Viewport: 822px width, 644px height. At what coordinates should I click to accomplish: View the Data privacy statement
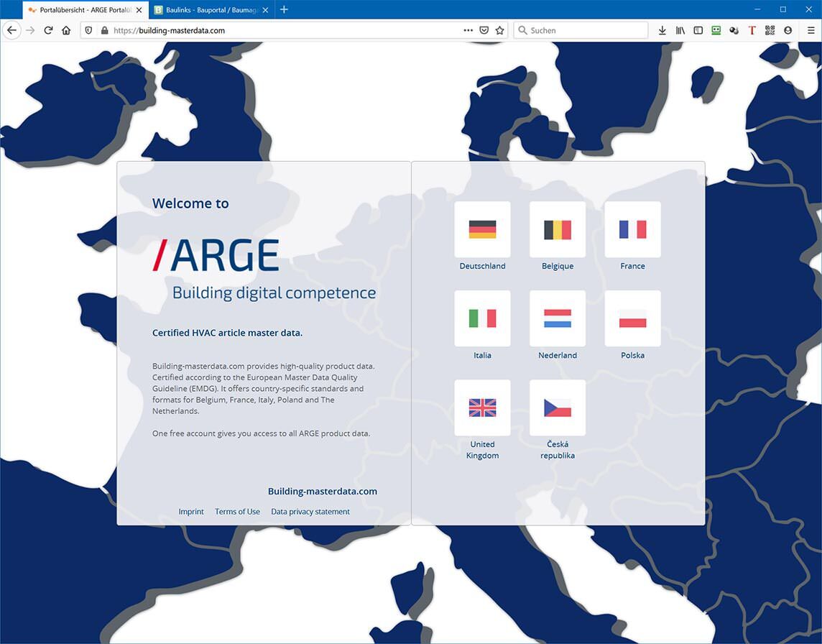(310, 511)
